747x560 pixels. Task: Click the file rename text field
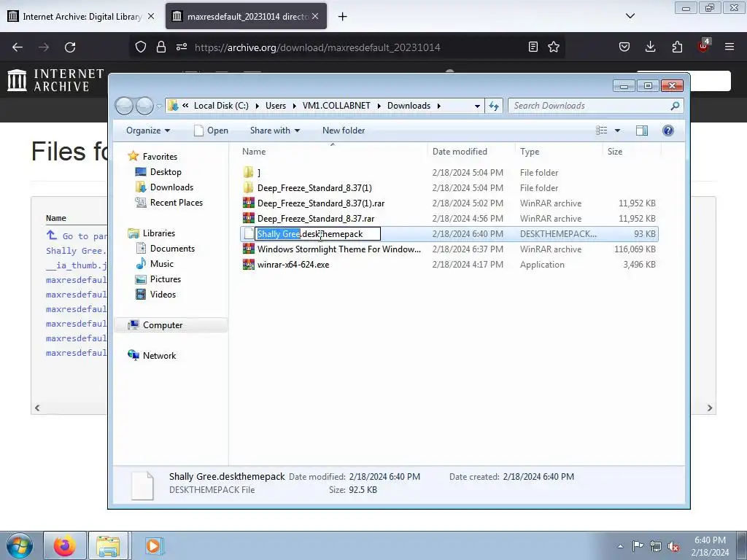[318, 234]
